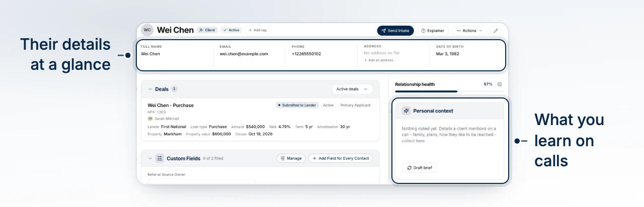
Task: Click the Draft brief button
Action: click(420, 168)
